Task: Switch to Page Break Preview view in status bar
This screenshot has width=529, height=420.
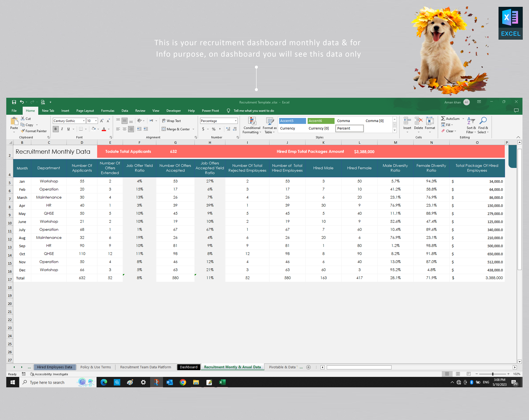Action: [468, 374]
